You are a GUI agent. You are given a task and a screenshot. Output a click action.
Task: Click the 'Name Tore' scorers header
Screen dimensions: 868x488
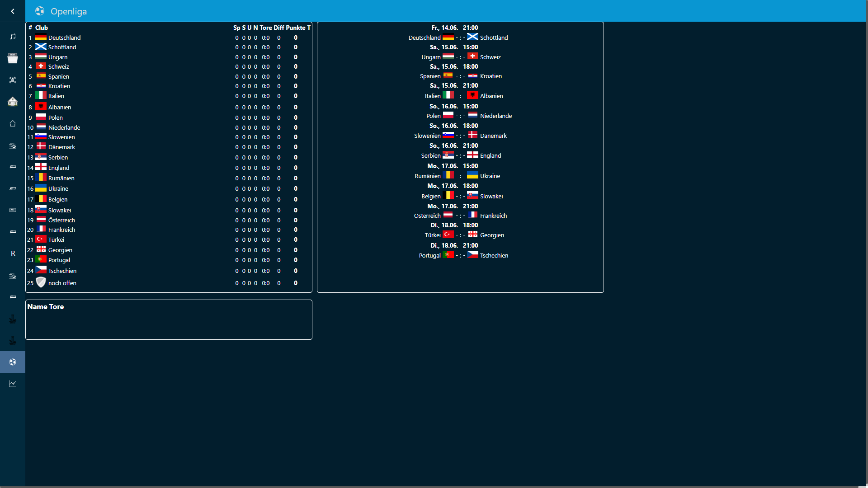46,306
